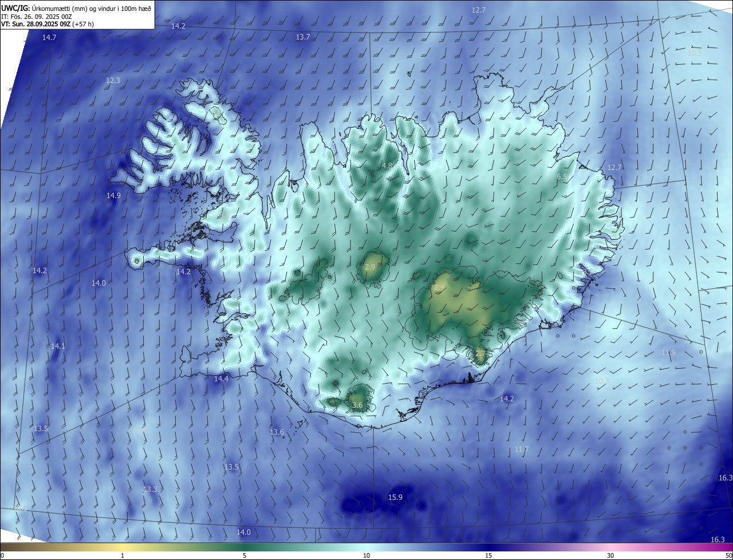Click the 13.3 value label
733x560 pixels.
pos(150,490)
